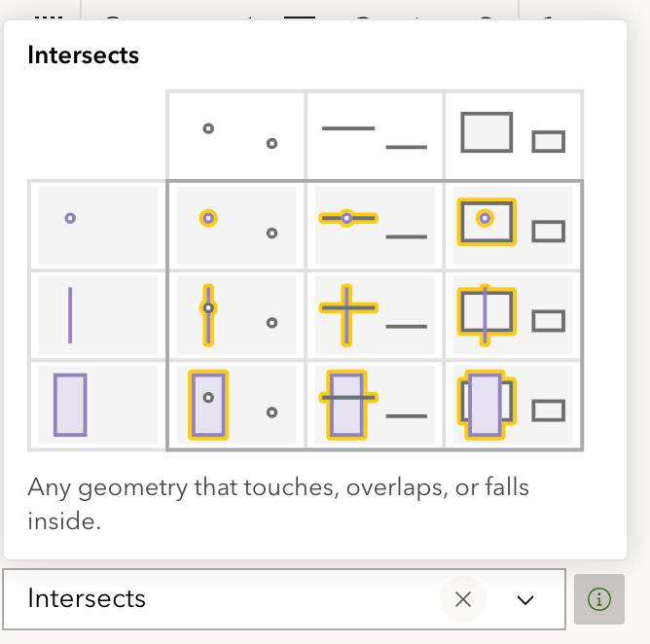This screenshot has width=650, height=644.
Task: Select the polygon-overlapping-polygon diagram cell
Action: [x=513, y=405]
